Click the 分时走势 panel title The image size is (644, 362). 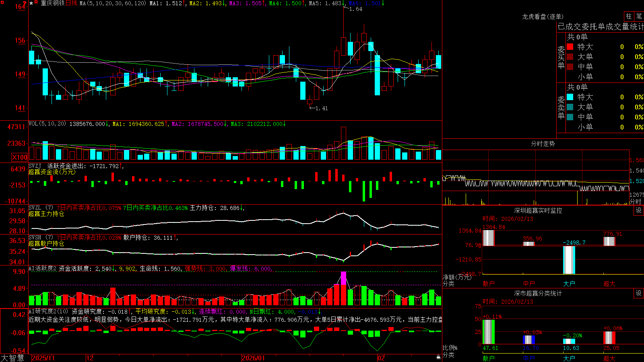pos(543,144)
